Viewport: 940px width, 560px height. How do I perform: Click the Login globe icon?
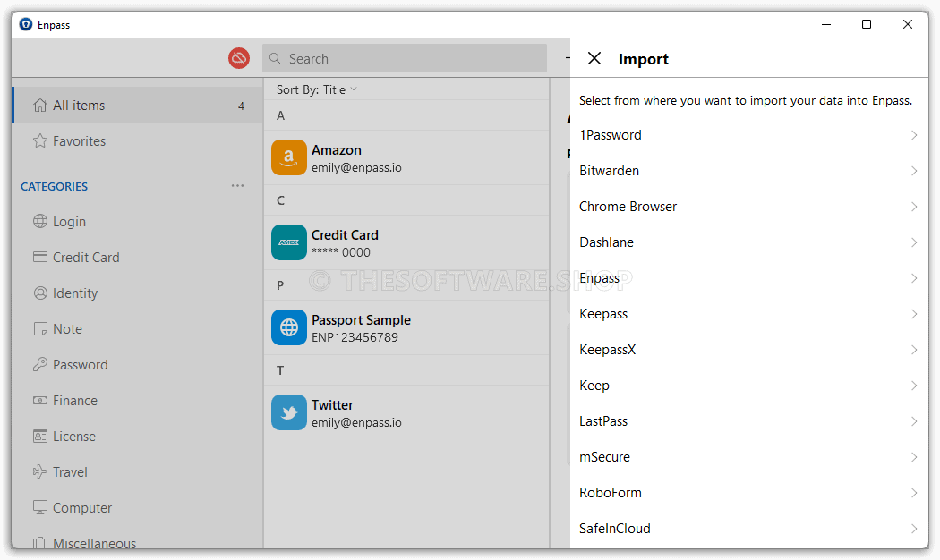pyautogui.click(x=40, y=221)
